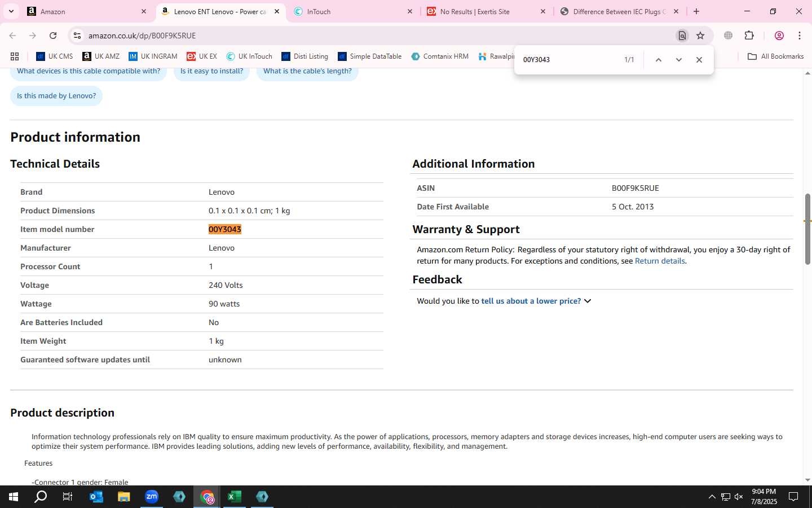Bookmark this page with the star icon
The width and height of the screenshot is (812, 508).
click(700, 36)
